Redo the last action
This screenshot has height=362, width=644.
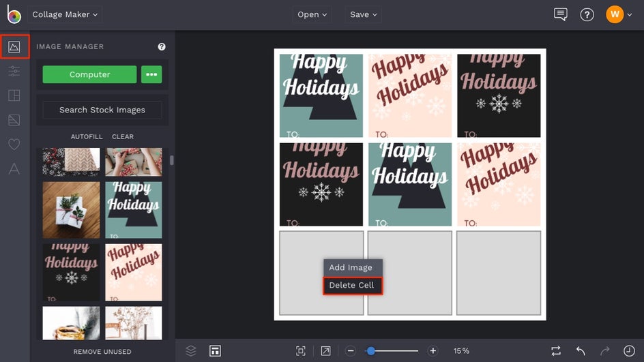click(x=605, y=350)
